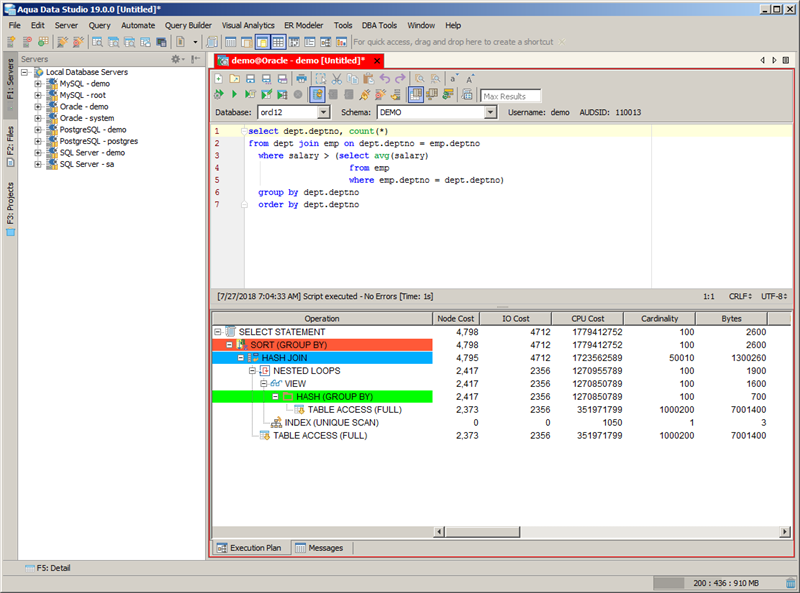The width and height of the screenshot is (800, 593).
Task: Open the F5: Detail panel
Action: (48, 568)
